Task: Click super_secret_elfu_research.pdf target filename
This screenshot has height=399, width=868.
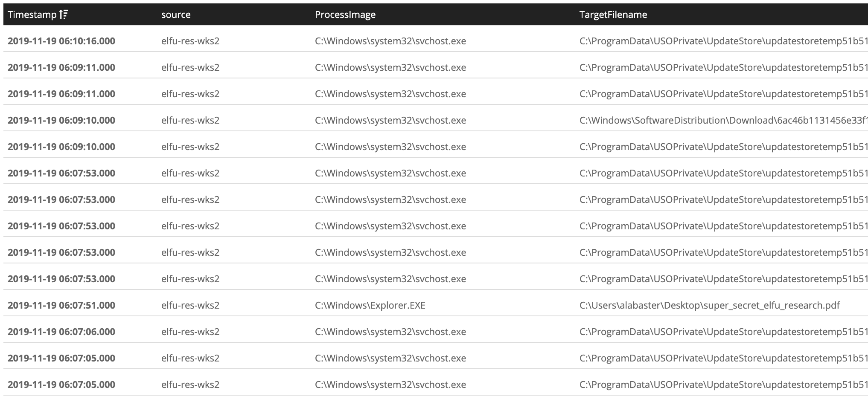Action: 710,305
